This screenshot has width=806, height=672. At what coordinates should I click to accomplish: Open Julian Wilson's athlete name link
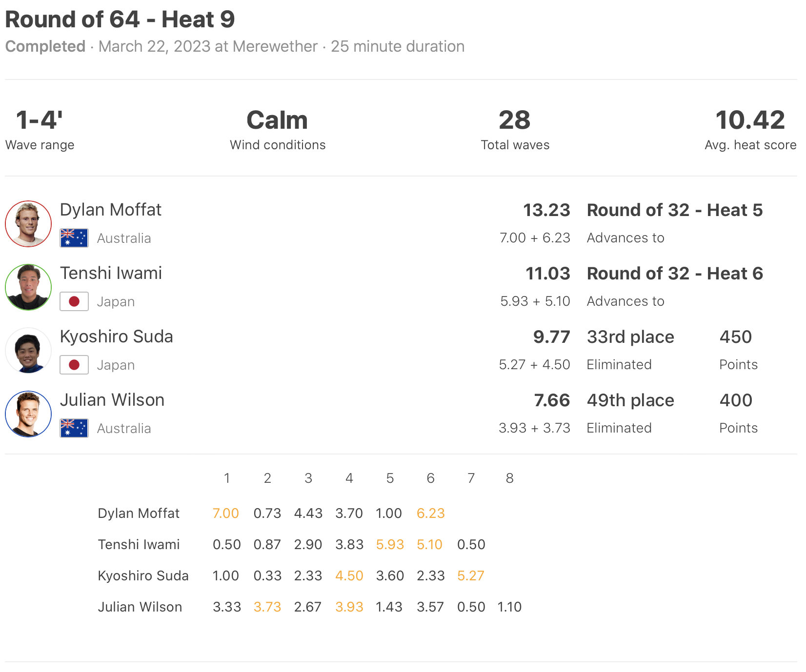point(112,400)
